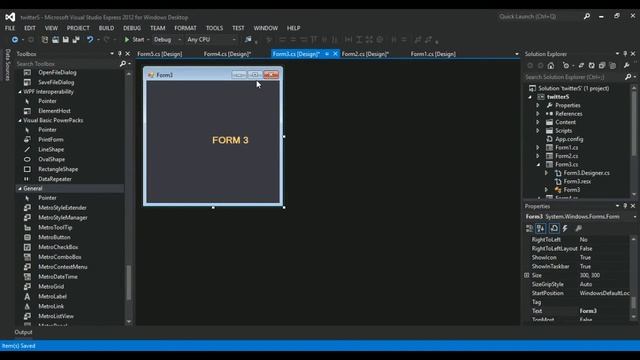Click the Quick Launch search magnifier
640x360 pixels.
(587, 16)
